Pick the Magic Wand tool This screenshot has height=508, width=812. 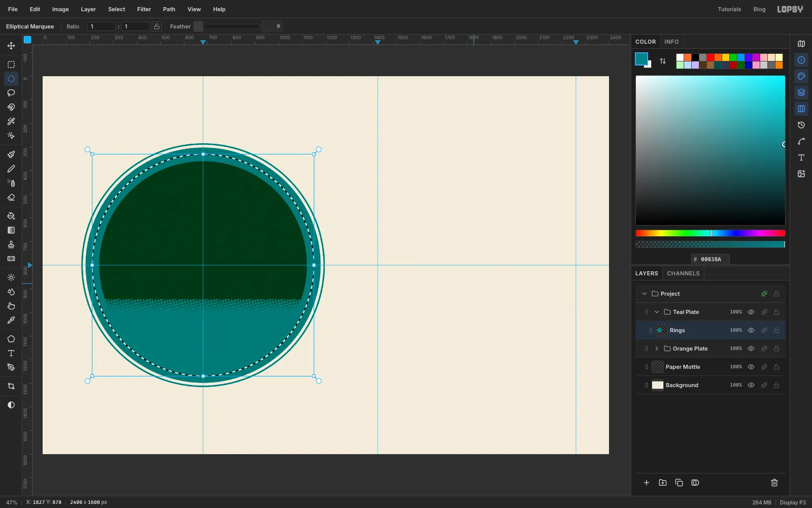(11, 121)
